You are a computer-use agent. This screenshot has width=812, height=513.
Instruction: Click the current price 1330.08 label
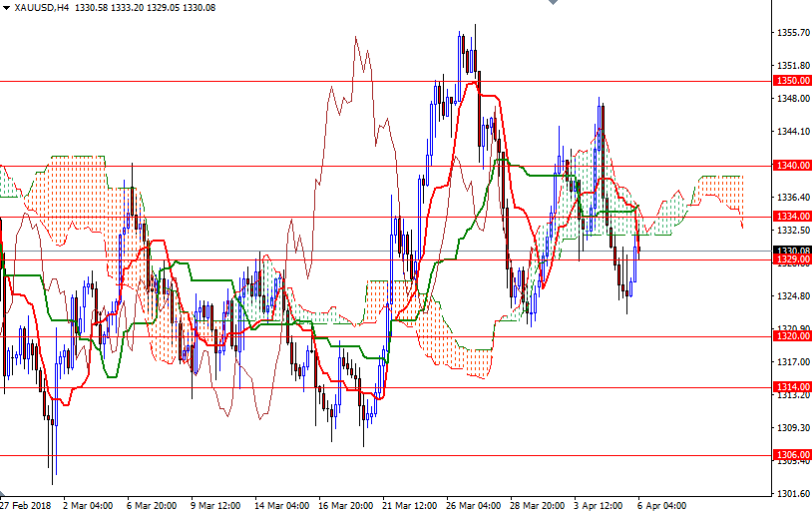[792, 251]
